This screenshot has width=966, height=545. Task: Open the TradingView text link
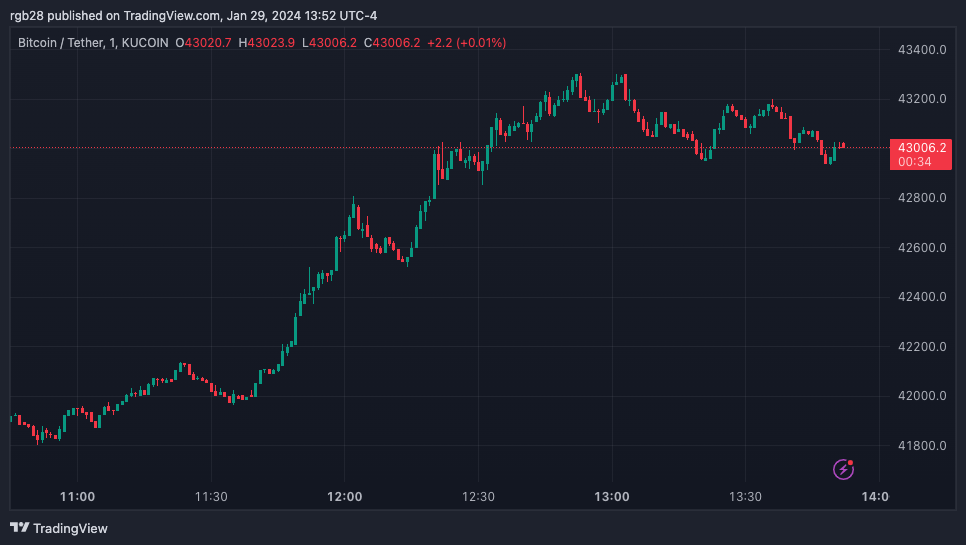click(70, 528)
